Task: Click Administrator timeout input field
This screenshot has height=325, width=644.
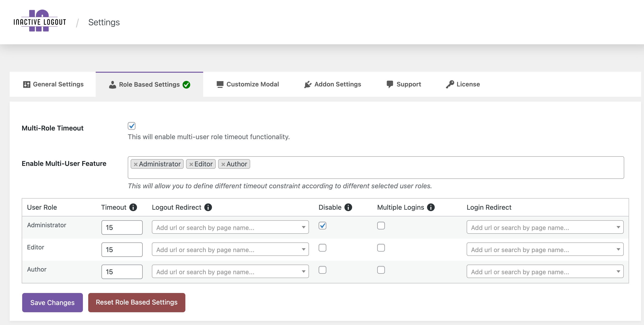Action: tap(122, 227)
